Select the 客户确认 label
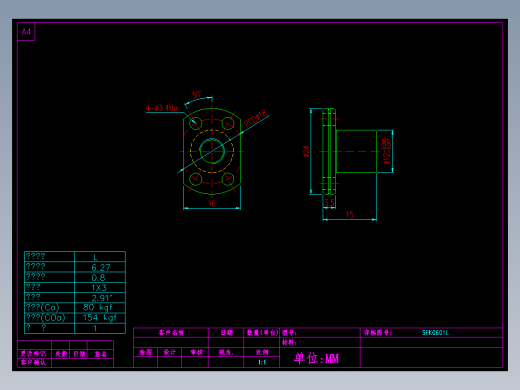This screenshot has height=390, width=520. coord(33,362)
